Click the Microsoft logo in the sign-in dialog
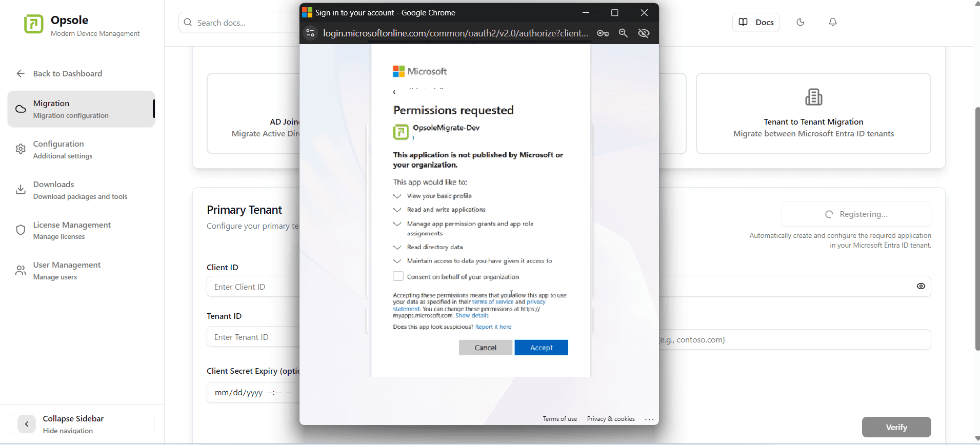 pos(420,71)
